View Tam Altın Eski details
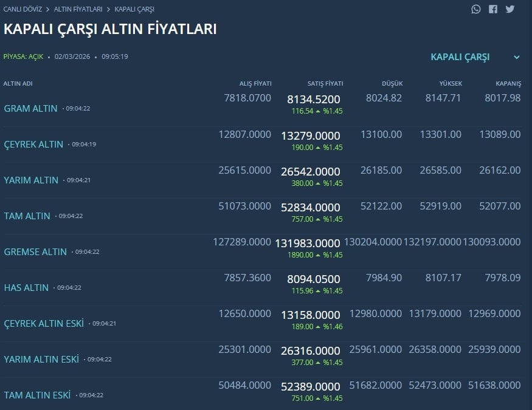This screenshot has height=410, width=532. (x=37, y=395)
